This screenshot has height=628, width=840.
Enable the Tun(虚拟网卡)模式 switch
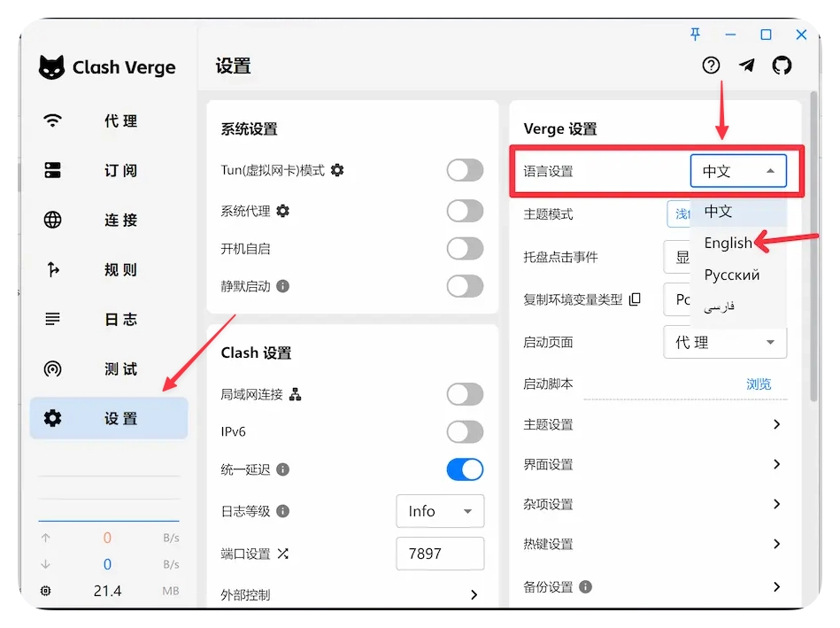[465, 170]
